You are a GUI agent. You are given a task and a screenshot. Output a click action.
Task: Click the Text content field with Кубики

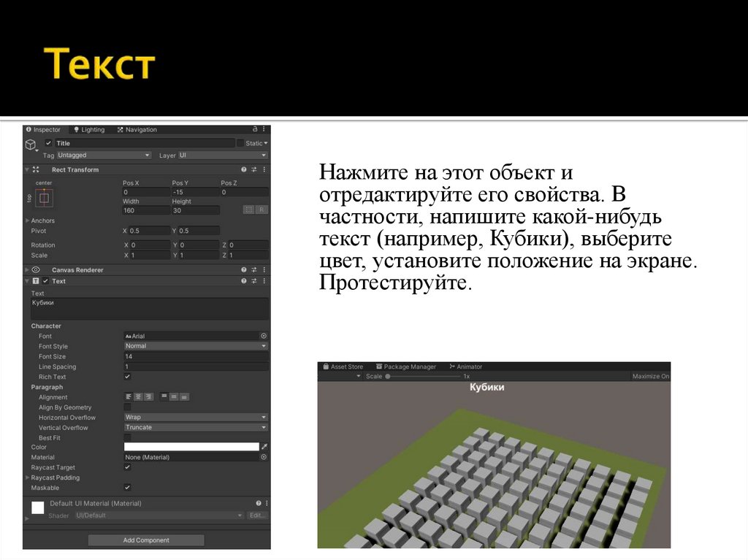click(149, 309)
